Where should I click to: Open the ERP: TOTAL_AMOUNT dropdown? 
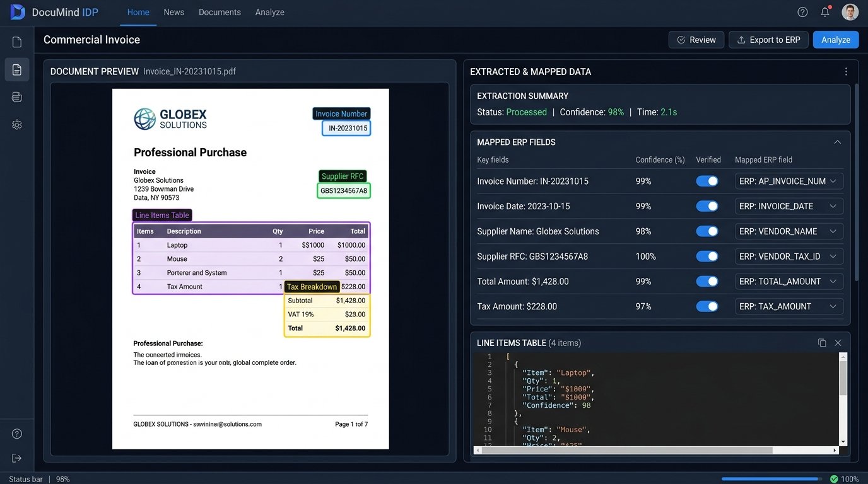(x=789, y=281)
